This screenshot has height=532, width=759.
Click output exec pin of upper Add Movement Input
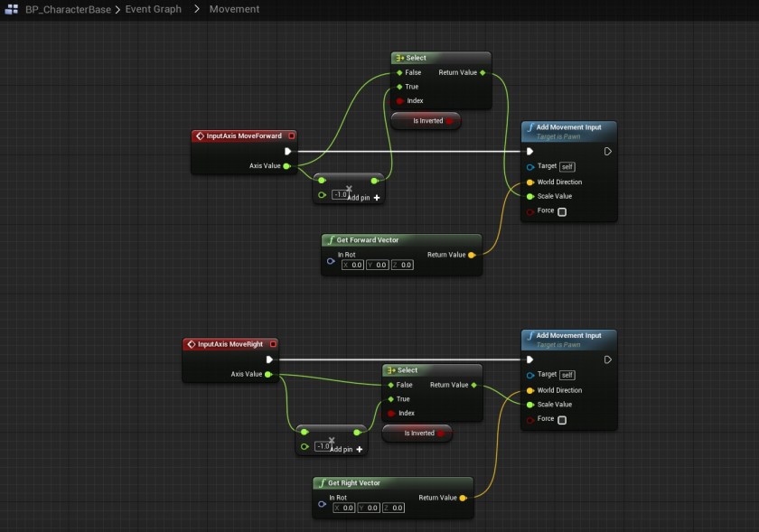(x=608, y=152)
